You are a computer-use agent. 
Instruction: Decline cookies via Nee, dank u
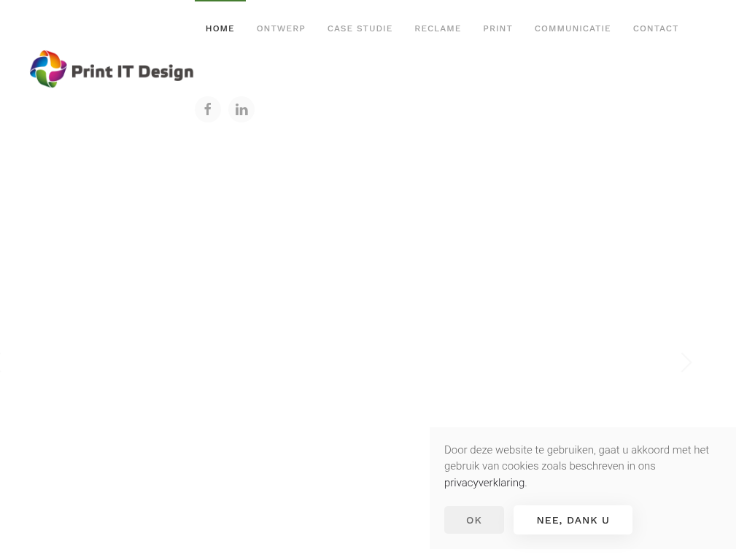click(573, 520)
